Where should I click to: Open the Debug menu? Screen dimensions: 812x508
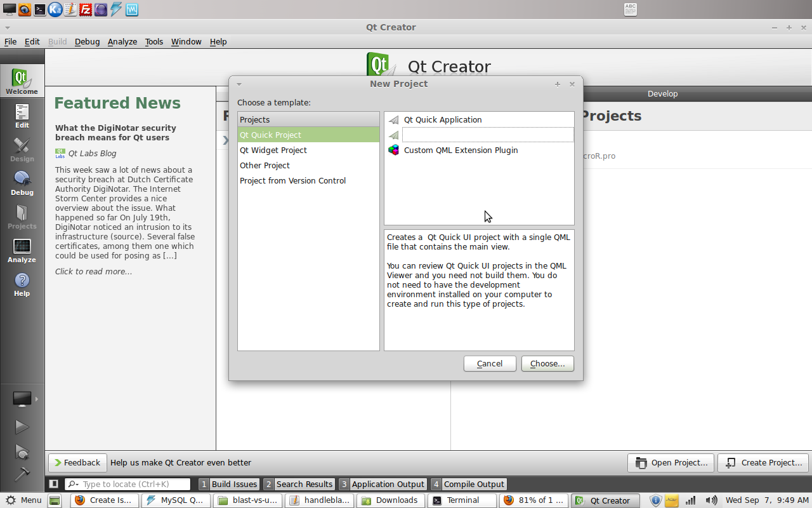88,41
